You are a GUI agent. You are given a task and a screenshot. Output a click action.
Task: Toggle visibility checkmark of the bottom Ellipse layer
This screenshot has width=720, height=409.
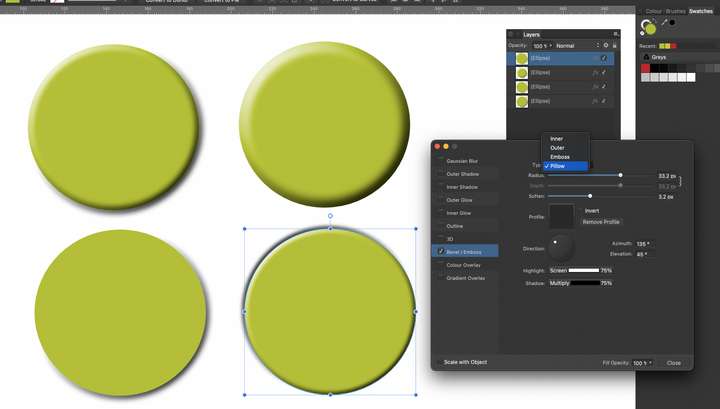point(604,101)
